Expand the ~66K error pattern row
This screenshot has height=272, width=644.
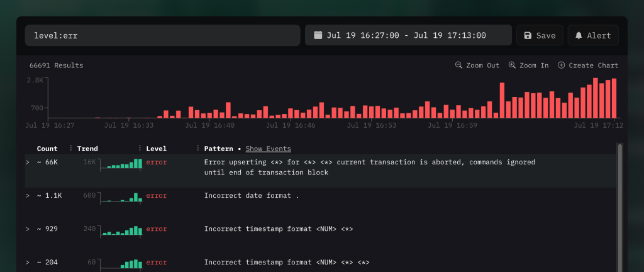point(28,162)
